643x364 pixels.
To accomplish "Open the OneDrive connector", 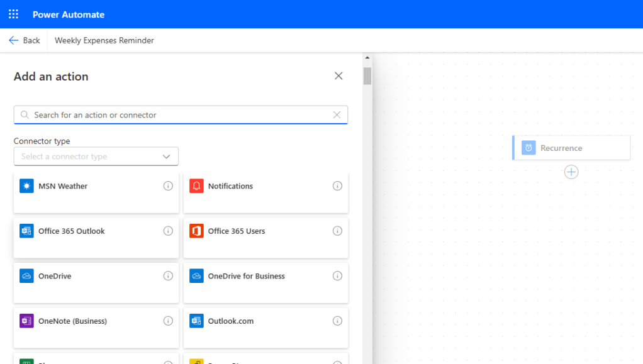I will (55, 276).
